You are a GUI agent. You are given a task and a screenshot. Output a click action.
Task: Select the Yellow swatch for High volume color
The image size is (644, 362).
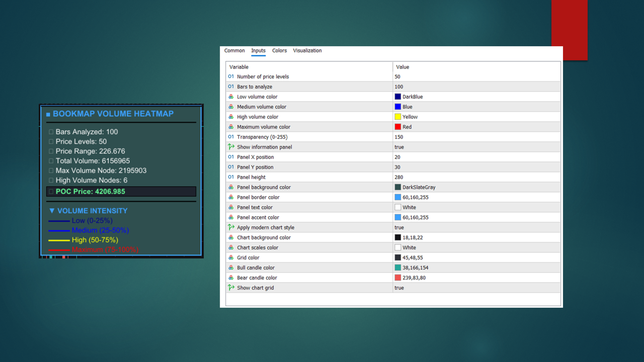click(x=398, y=117)
